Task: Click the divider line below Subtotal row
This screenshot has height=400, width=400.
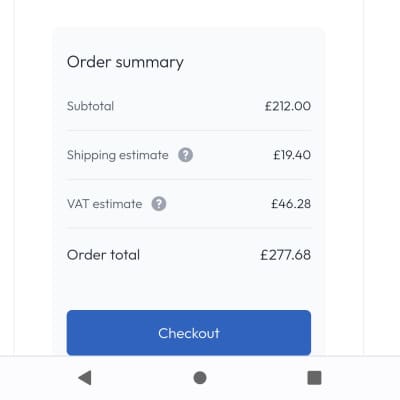Action: [x=189, y=131]
